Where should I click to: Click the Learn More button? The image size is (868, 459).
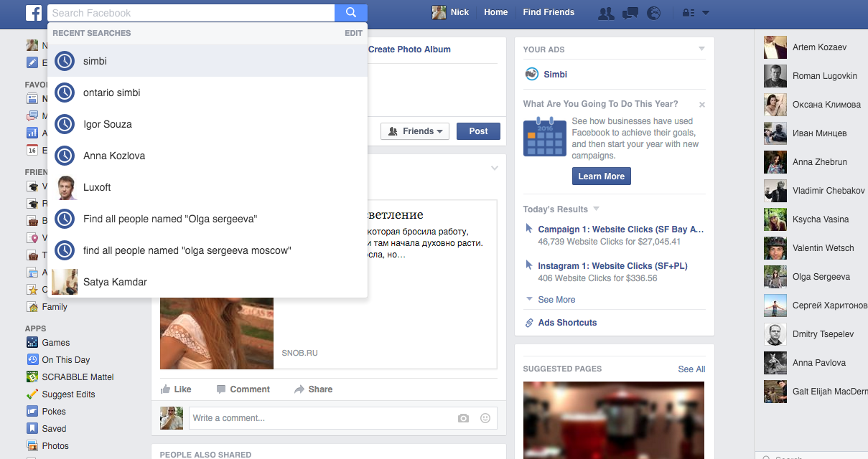(x=602, y=176)
